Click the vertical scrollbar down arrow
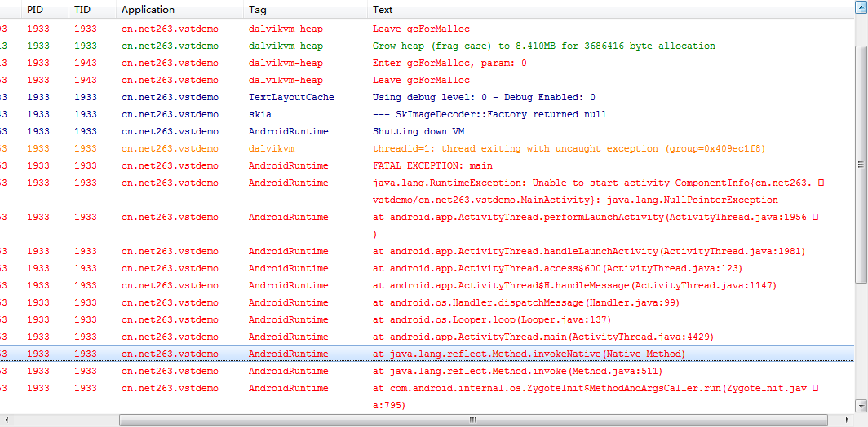The width and height of the screenshot is (868, 427). coord(861,407)
